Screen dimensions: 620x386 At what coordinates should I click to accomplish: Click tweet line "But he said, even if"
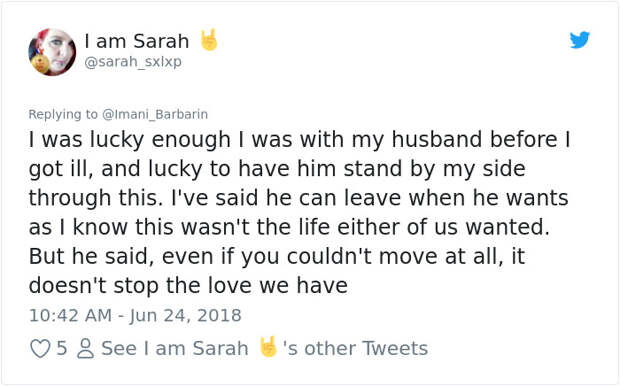[277, 257]
